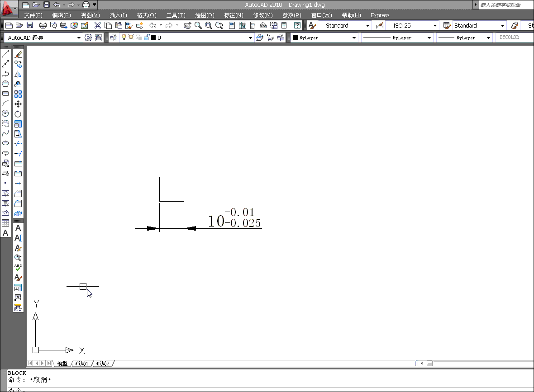Open the Express menu
534x392 pixels.
[380, 15]
